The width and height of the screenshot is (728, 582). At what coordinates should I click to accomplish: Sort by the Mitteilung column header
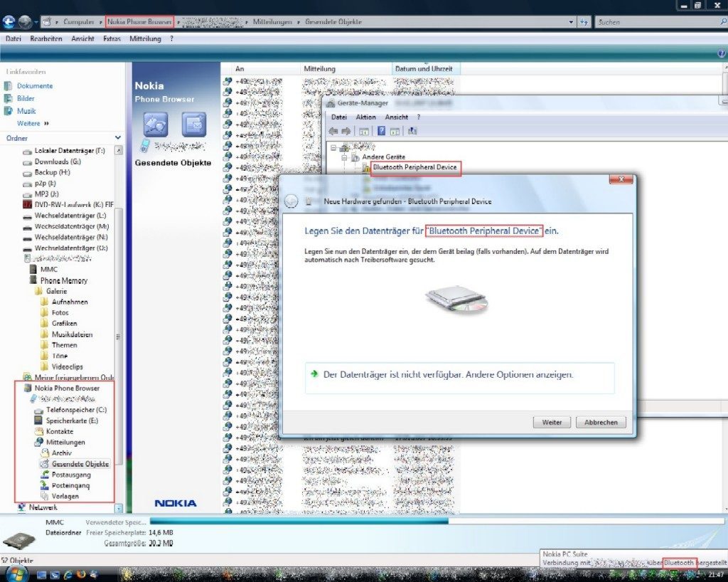[x=346, y=69]
